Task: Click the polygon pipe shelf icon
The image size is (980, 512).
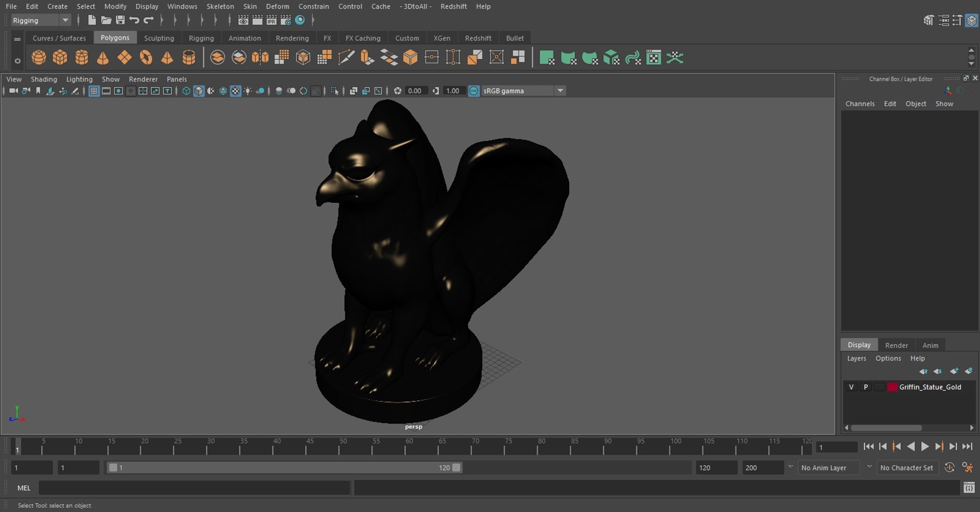Action: [189, 58]
